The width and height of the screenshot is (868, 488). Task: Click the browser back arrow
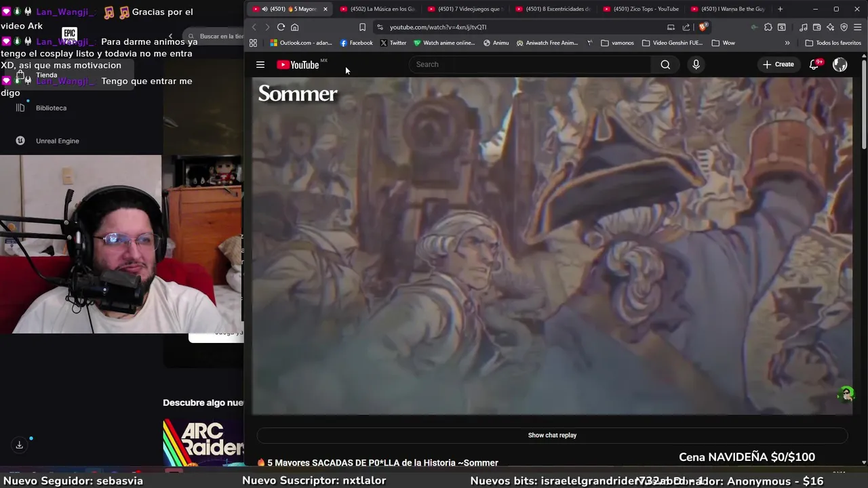click(x=254, y=27)
